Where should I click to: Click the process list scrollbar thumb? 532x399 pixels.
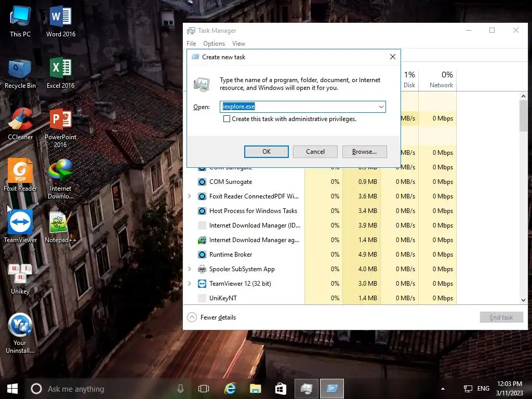[523, 116]
